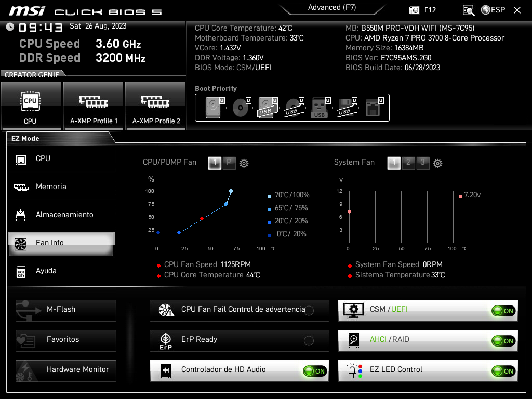This screenshot has width=532, height=399.
Task: Toggle ErP Ready option
Action: pos(309,341)
